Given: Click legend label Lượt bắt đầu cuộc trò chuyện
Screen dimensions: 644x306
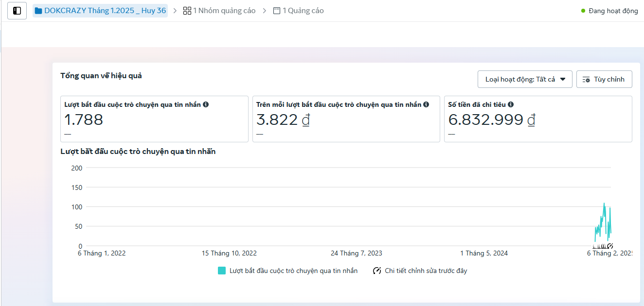Looking at the screenshot, I should (293, 271).
